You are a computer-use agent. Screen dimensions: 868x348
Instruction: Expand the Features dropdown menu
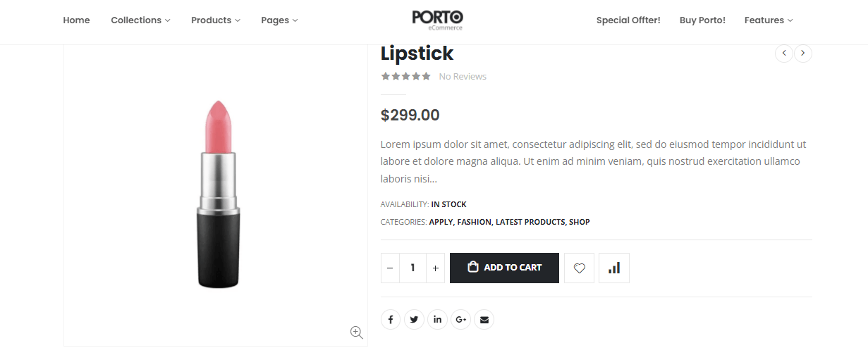point(768,20)
